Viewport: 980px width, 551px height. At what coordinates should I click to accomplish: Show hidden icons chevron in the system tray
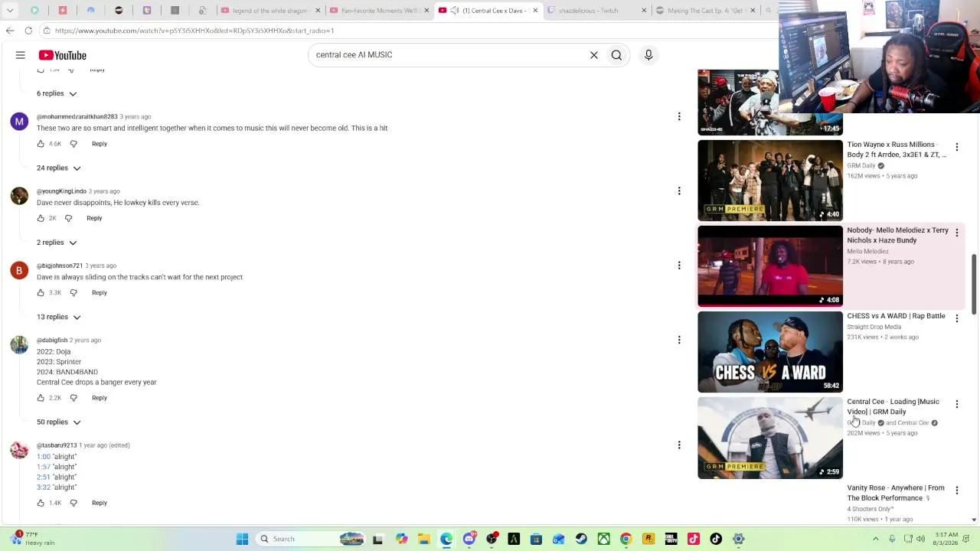coord(876,539)
